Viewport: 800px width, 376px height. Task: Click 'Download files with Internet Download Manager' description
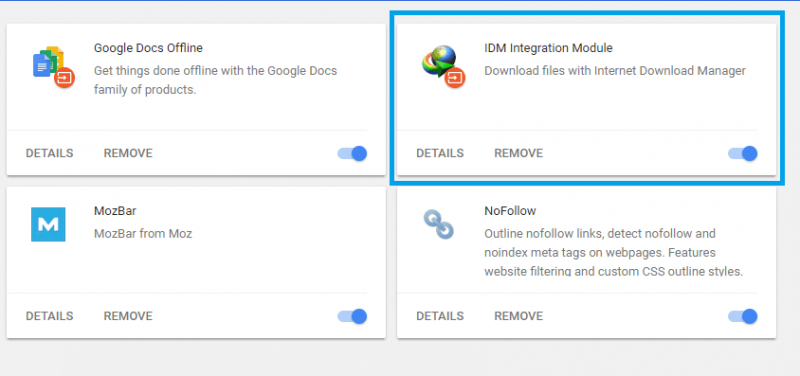tap(615, 71)
